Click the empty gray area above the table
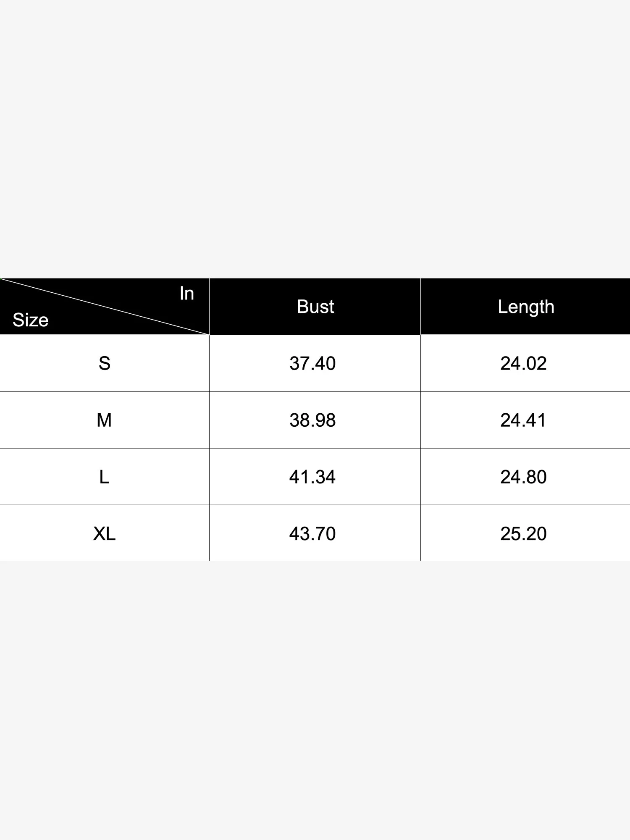The width and height of the screenshot is (630, 840). pos(315,139)
